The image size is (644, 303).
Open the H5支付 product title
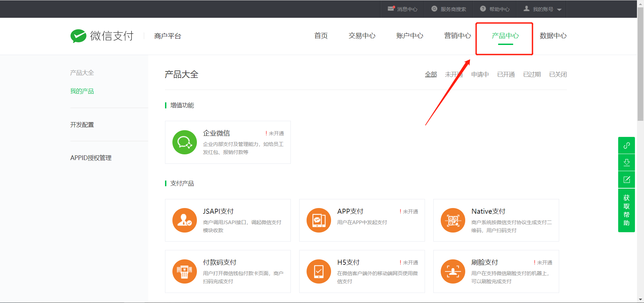click(x=348, y=262)
